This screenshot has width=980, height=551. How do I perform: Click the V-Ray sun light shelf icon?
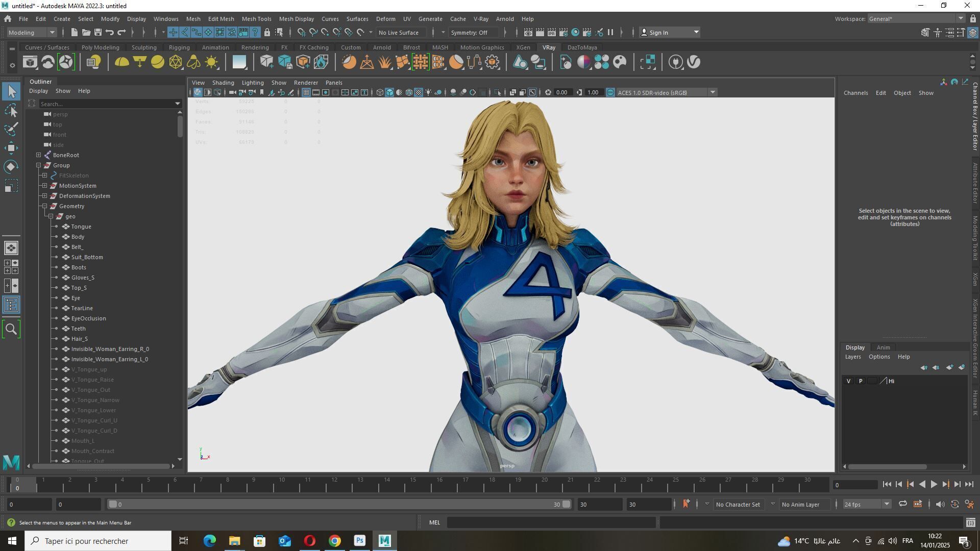(211, 62)
